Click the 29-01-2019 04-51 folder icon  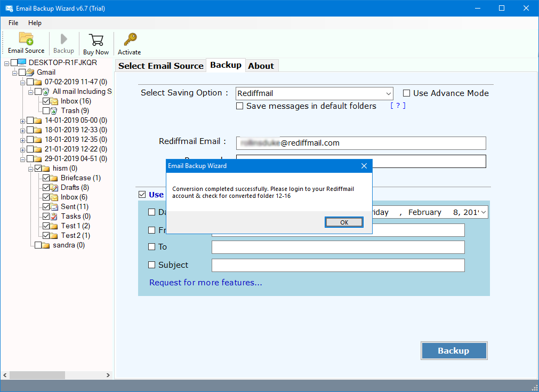coord(38,159)
